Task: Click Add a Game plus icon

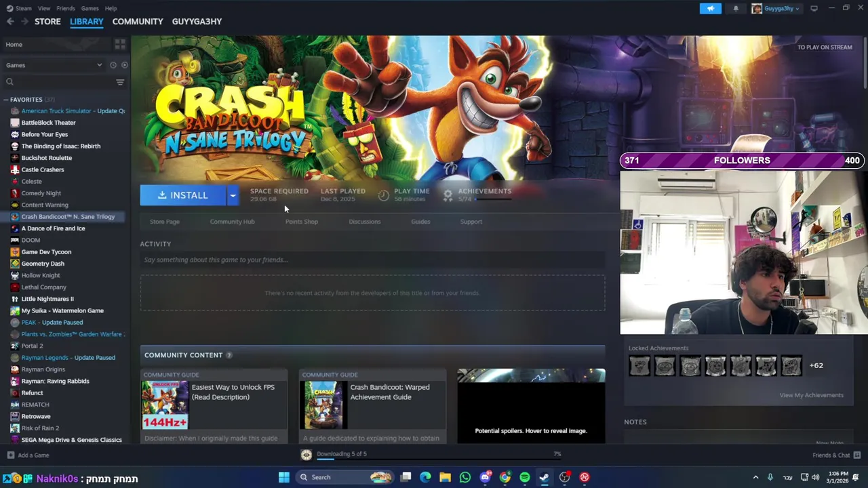Action: tap(10, 455)
